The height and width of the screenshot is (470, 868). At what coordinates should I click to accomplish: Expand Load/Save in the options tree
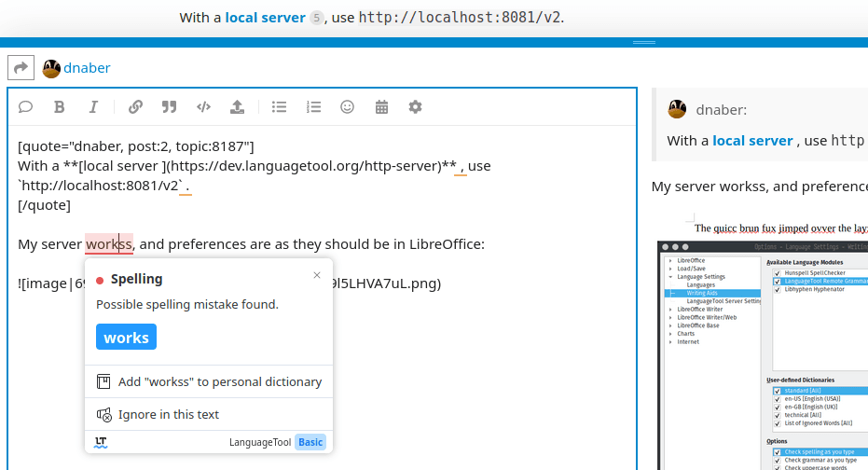pyautogui.click(x=670, y=269)
